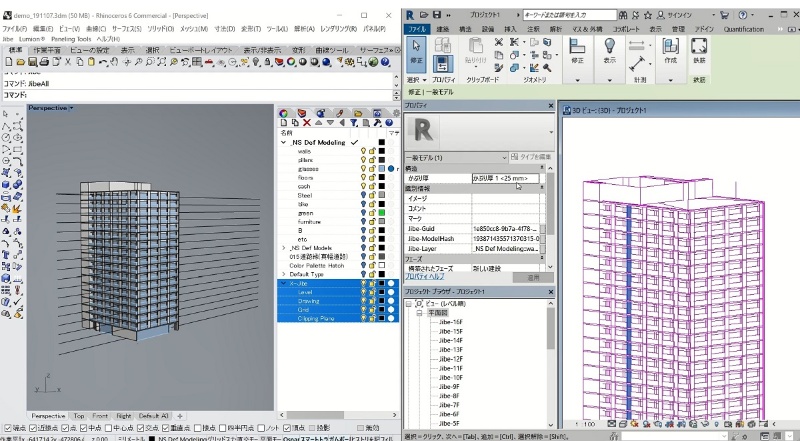Click the Revit light bulb display icon

(609, 46)
